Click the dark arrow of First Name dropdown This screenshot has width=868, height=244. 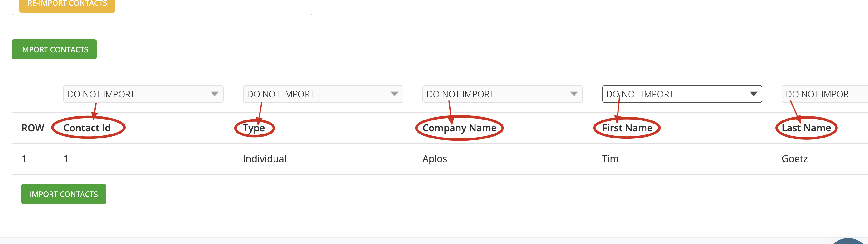point(753,94)
